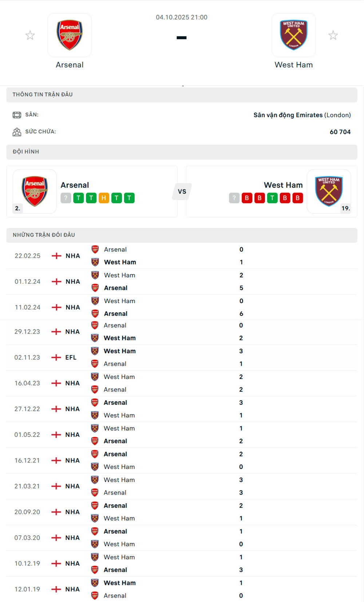Click the West Ham United crest logo

click(x=293, y=35)
